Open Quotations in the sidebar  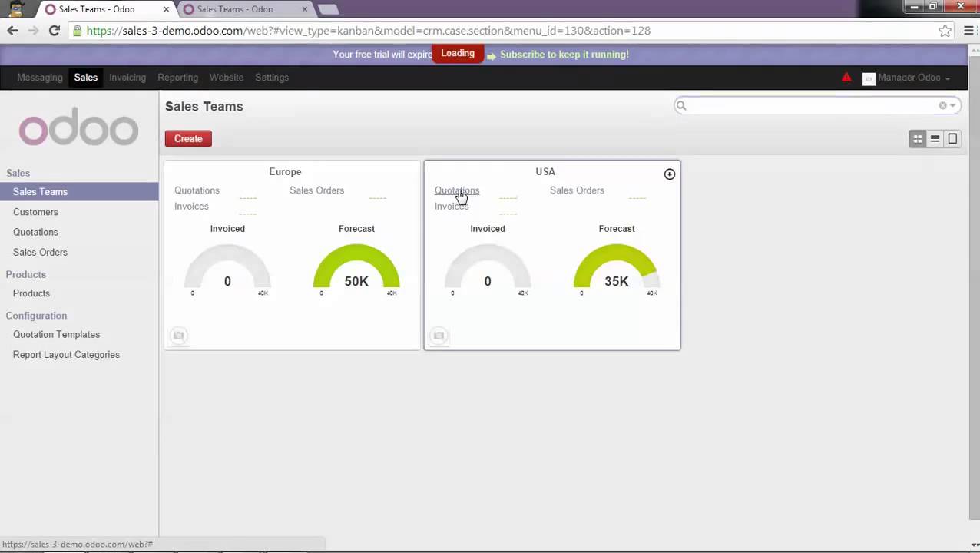(35, 232)
